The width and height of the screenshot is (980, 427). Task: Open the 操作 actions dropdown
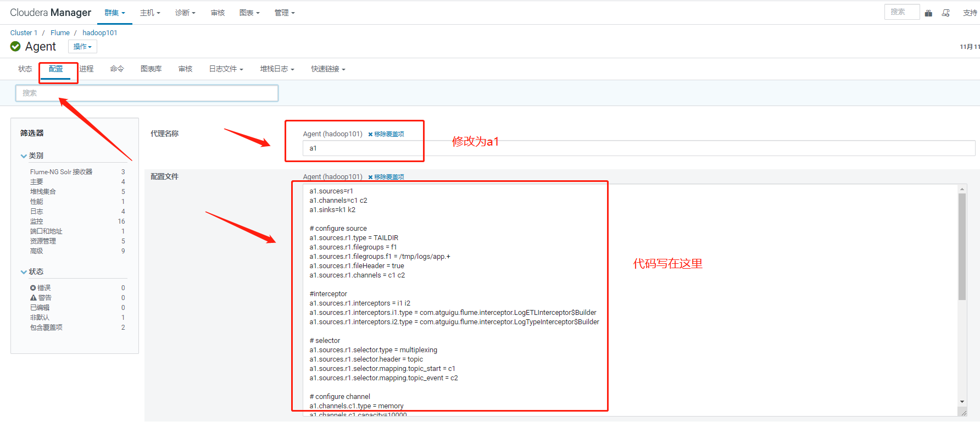click(x=82, y=47)
